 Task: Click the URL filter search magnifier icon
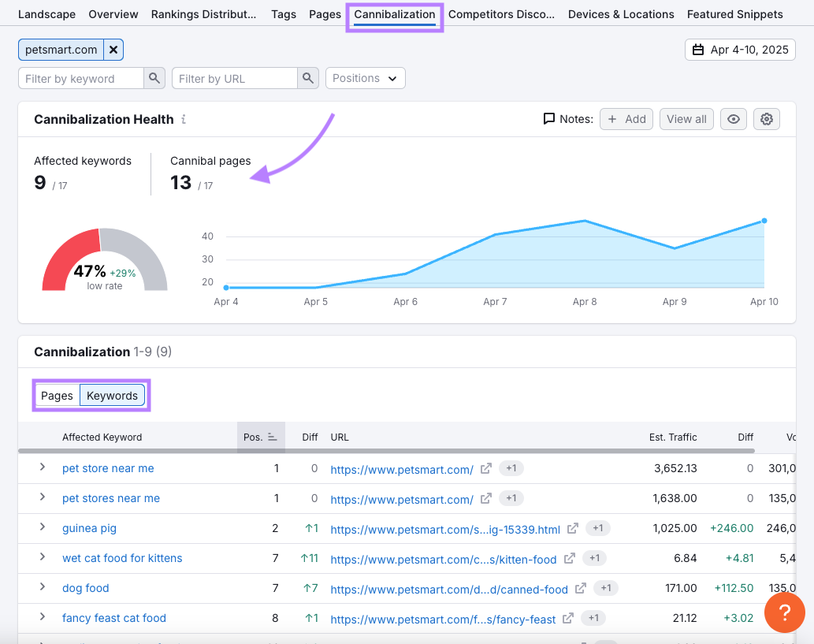(x=308, y=78)
